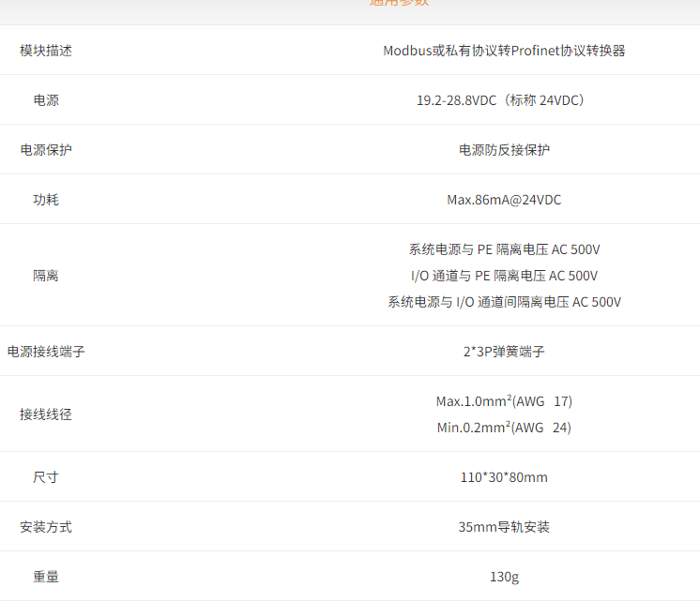Select the 重量 label
Viewport: 700px width, 602px height.
coord(46,577)
